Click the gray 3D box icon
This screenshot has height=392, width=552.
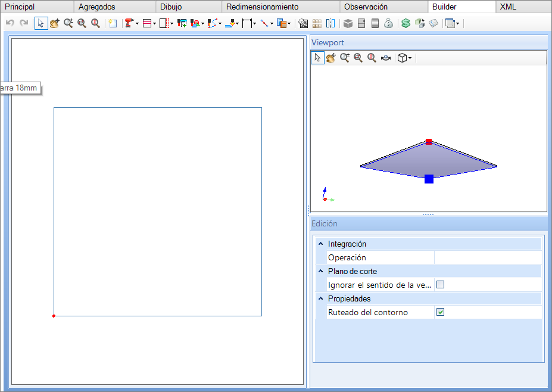point(348,23)
